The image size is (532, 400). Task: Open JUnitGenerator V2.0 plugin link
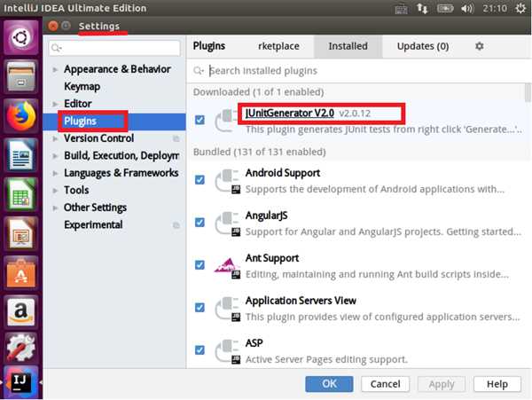tap(289, 113)
